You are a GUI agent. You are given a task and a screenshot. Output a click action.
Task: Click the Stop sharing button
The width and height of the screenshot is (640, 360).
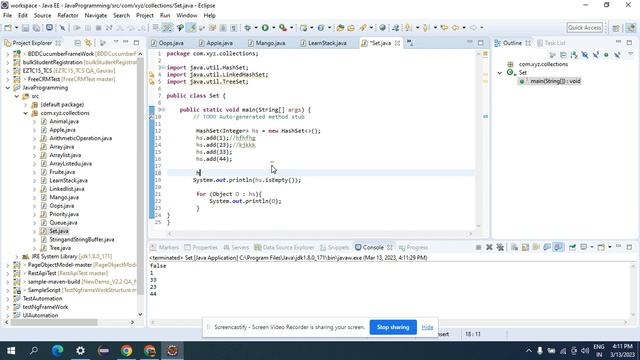pos(393,327)
